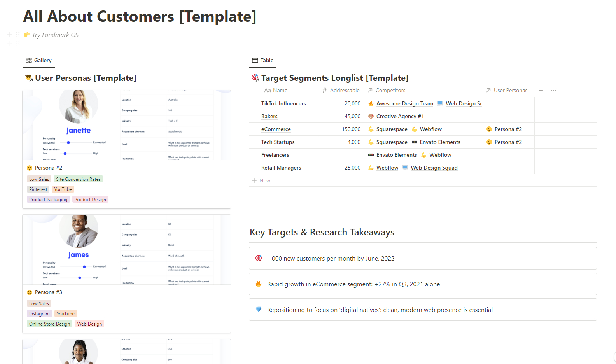The height and width of the screenshot is (364, 616).
Task: Switch to the Table view tab
Action: (x=262, y=60)
